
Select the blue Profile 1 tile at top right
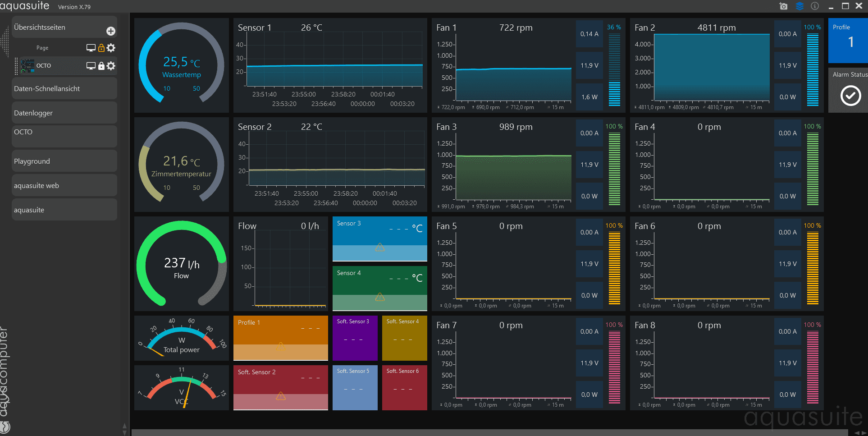[x=848, y=41]
